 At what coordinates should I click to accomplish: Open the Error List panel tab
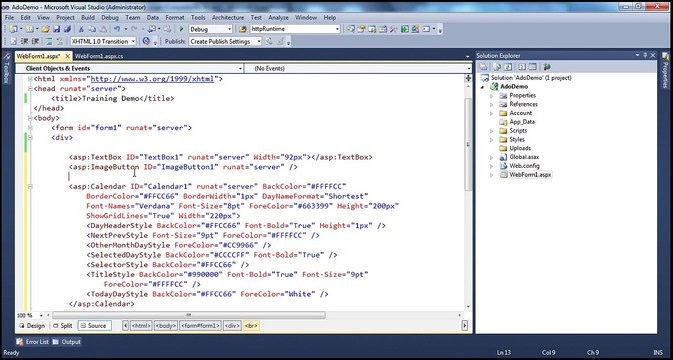pos(33,342)
